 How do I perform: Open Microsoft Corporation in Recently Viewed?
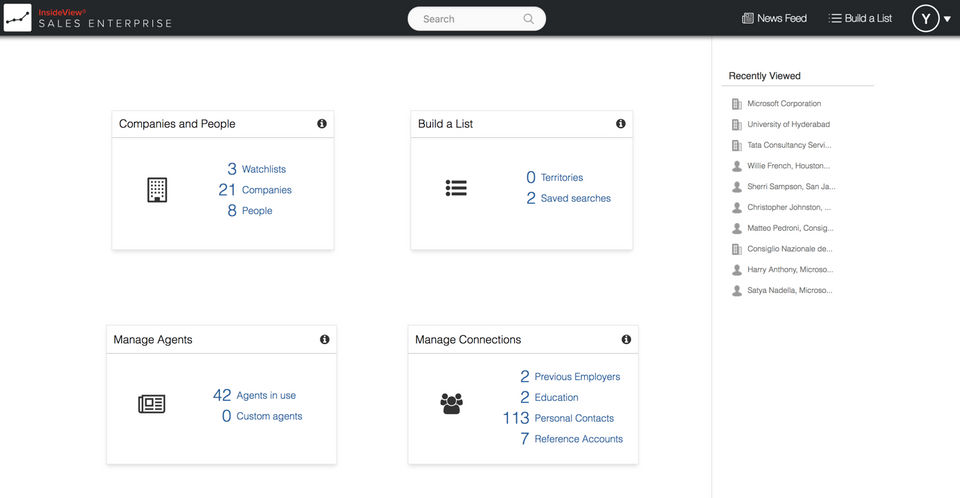pos(784,104)
